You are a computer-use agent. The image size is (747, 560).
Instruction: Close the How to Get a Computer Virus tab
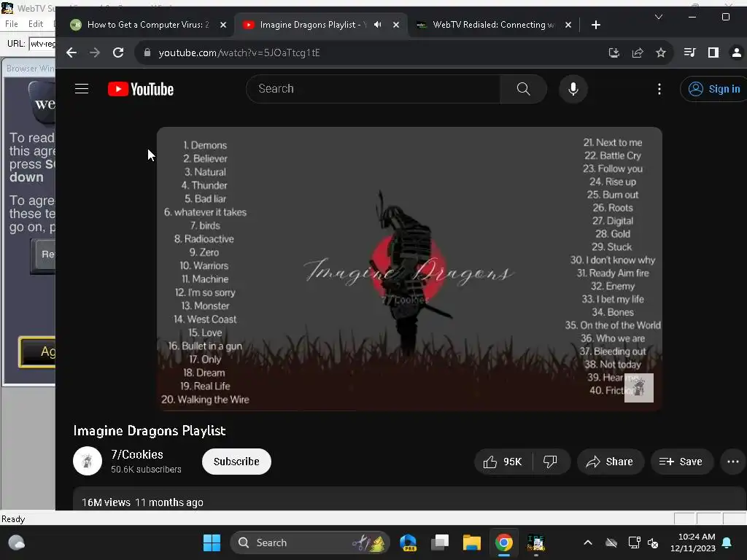(223, 25)
